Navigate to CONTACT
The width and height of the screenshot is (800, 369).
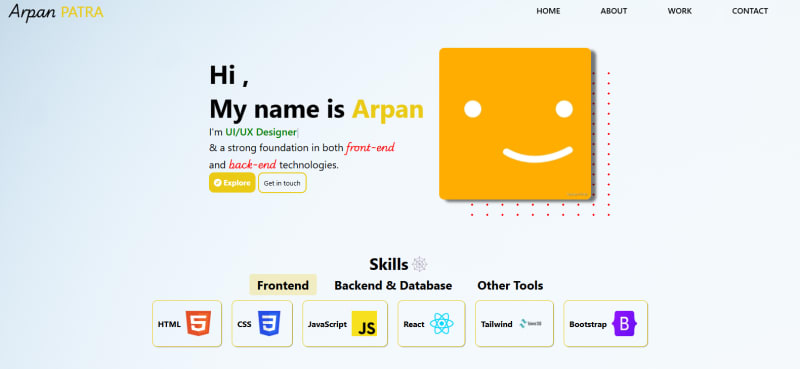tap(749, 11)
